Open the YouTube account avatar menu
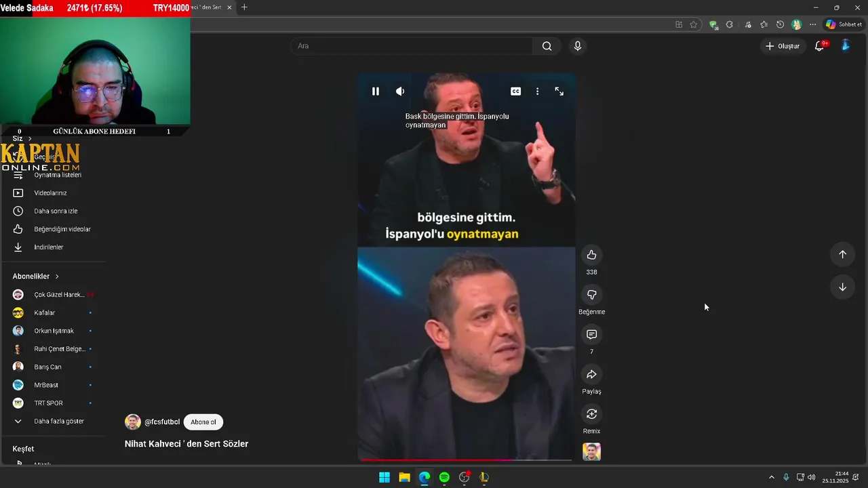The height and width of the screenshot is (488, 868). click(x=846, y=45)
